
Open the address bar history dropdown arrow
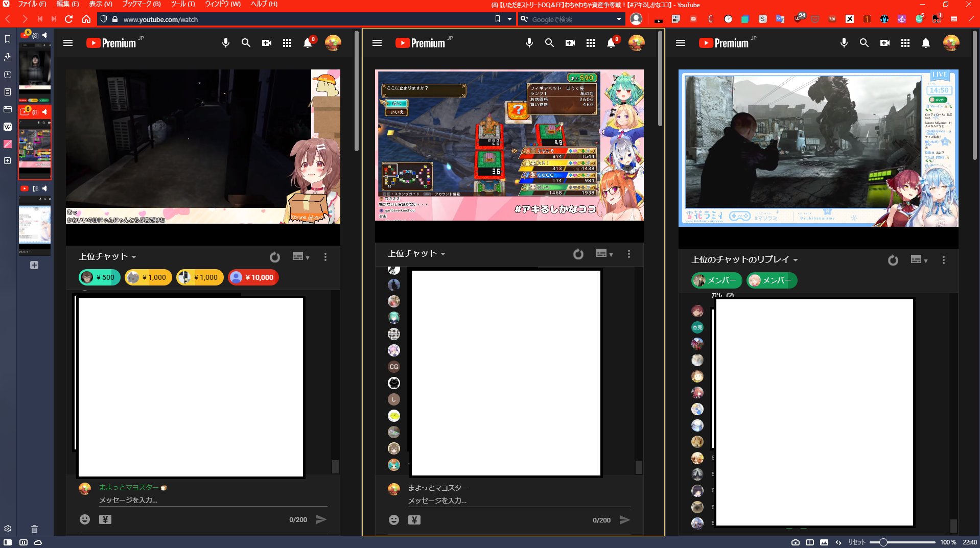(510, 19)
